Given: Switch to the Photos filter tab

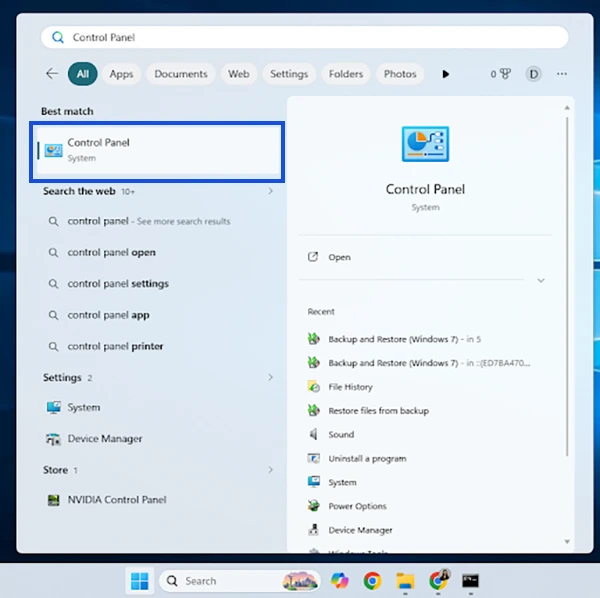Looking at the screenshot, I should tap(400, 74).
